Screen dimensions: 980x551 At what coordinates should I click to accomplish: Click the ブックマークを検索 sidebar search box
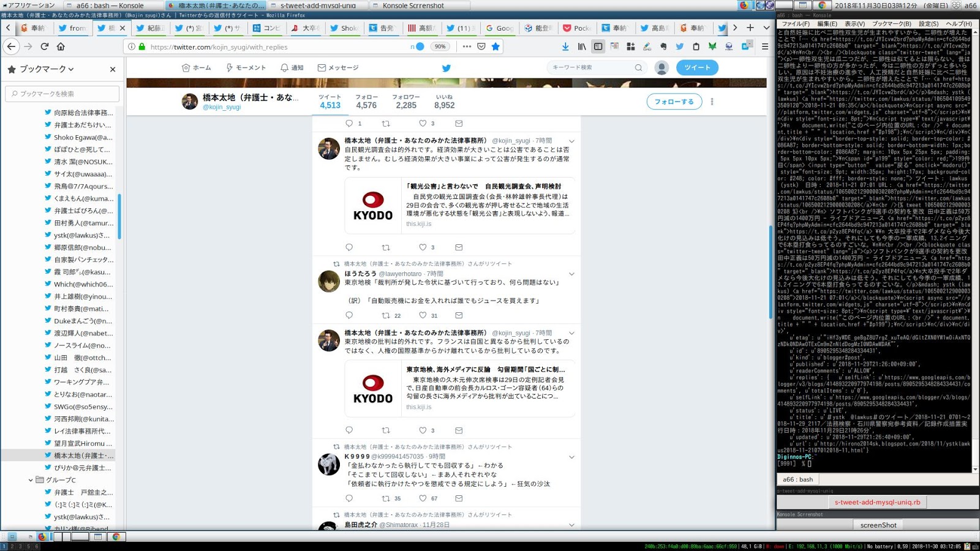click(62, 94)
